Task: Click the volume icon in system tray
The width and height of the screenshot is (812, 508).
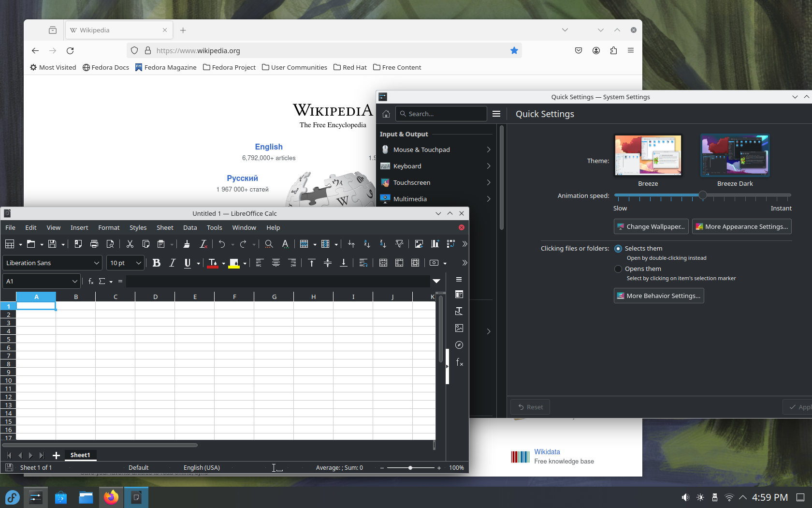Action: 685,497
